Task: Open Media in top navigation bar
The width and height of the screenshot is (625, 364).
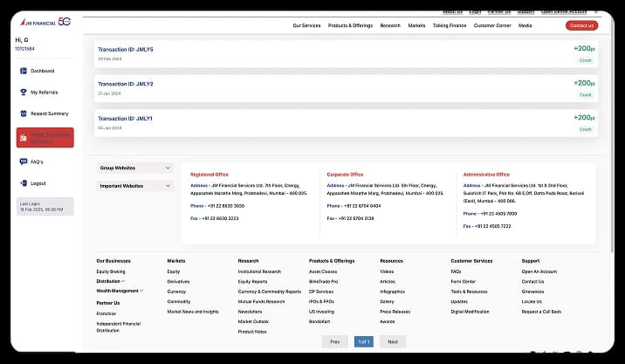Action: (525, 25)
